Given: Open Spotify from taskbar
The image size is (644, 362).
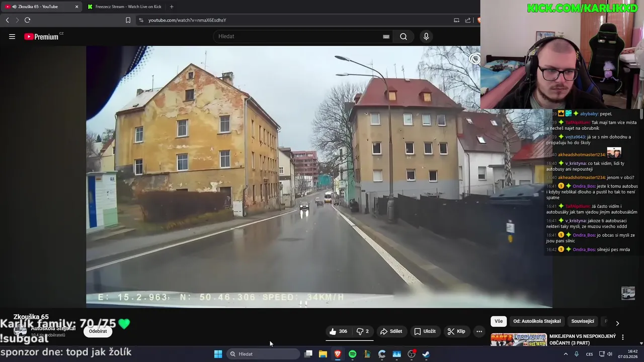Looking at the screenshot, I should pos(352,354).
